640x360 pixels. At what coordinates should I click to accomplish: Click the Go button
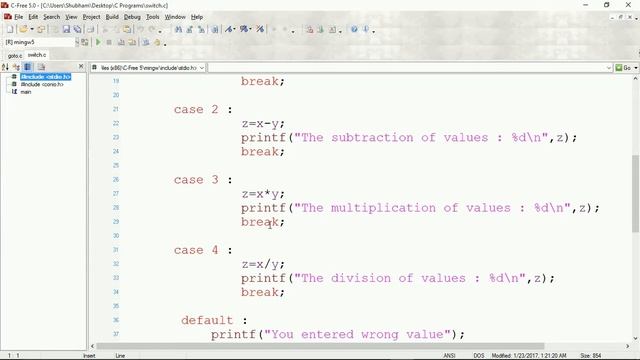tap(623, 68)
